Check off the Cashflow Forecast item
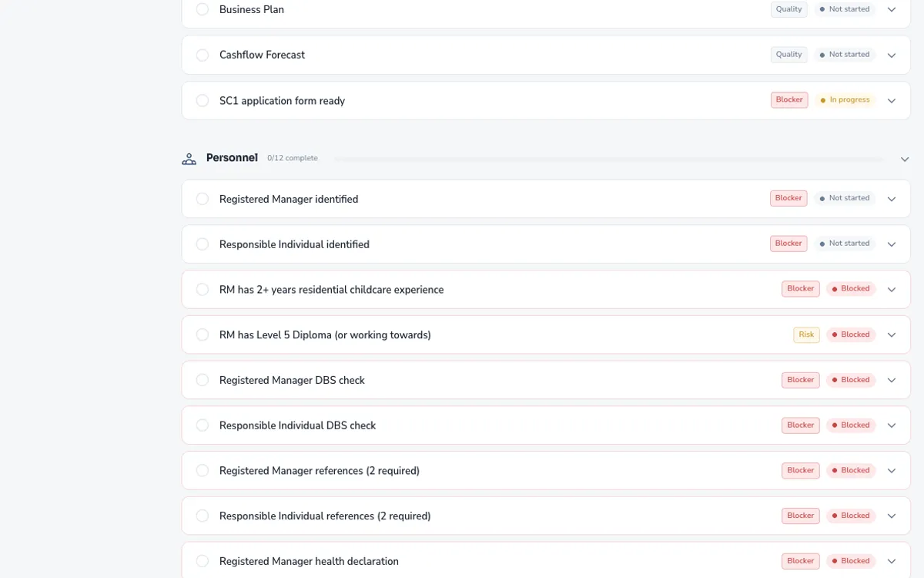The width and height of the screenshot is (924, 578). pyautogui.click(x=202, y=55)
